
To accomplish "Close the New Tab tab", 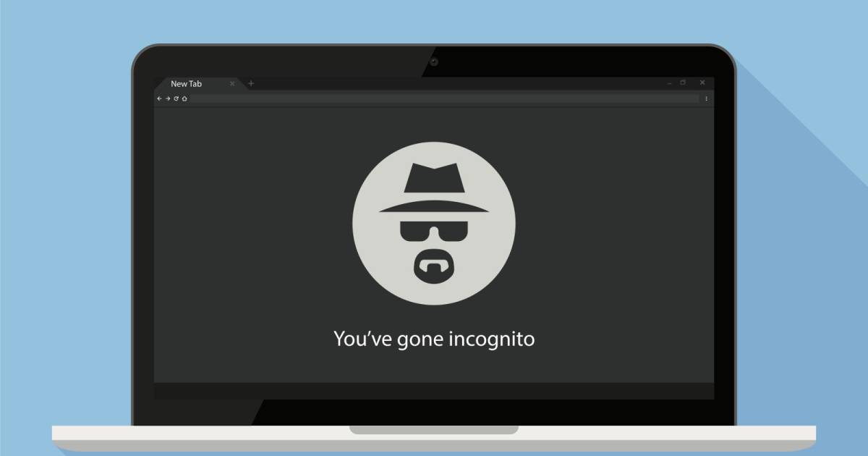I will [x=232, y=84].
